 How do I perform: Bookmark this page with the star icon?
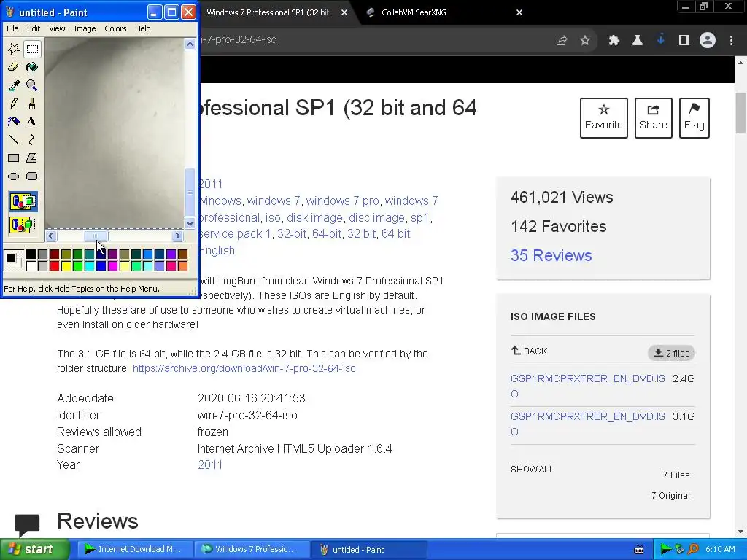pyautogui.click(x=585, y=41)
